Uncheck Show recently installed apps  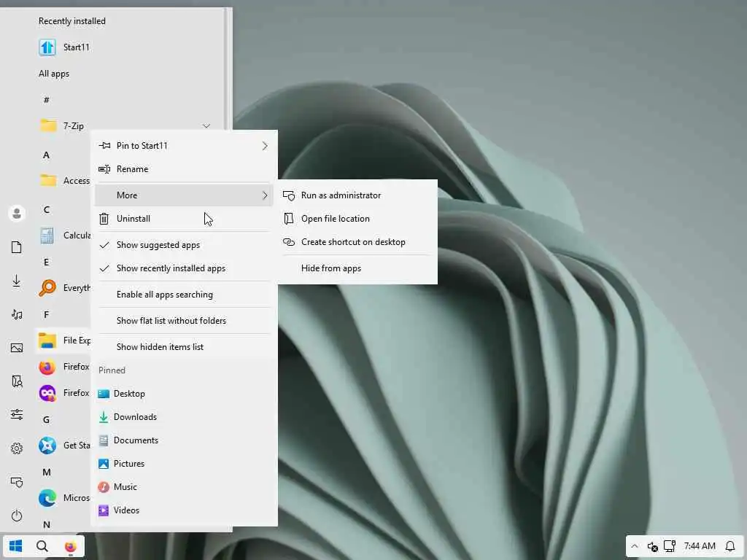tap(184, 268)
